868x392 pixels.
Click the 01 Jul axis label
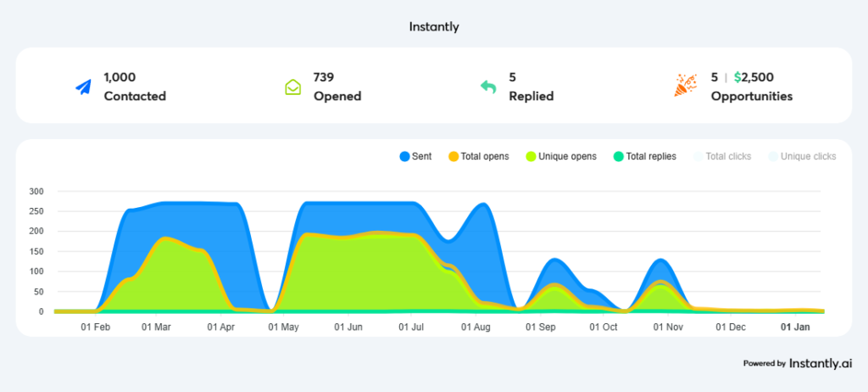pos(411,328)
